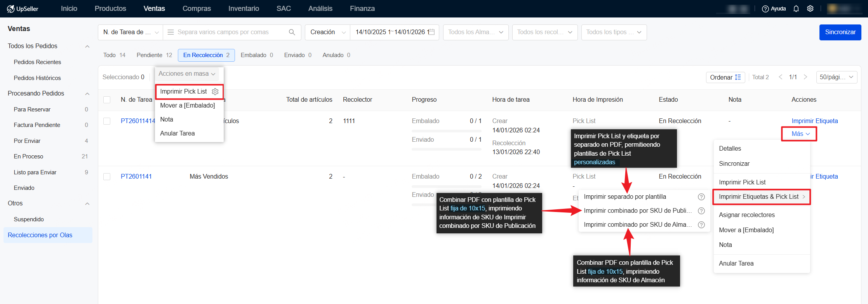This screenshot has width=868, height=304.
Task: Click the Embalado progress bar of first task
Action: click(x=446, y=130)
